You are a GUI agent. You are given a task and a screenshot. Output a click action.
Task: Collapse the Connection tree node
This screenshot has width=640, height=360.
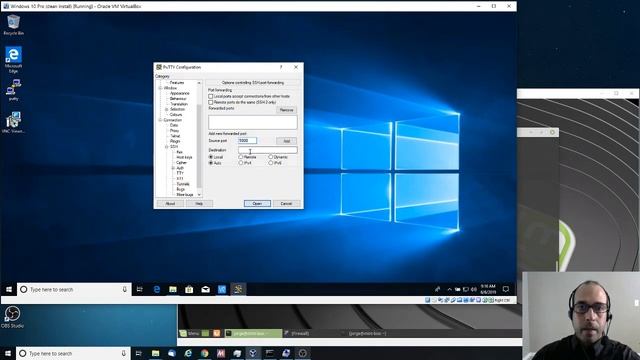point(160,120)
